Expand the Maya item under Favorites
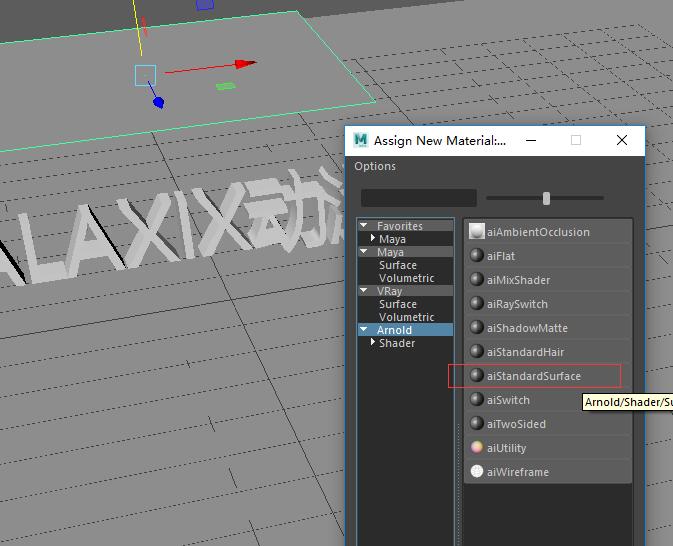Screen dimensions: 673x546 point(373,238)
